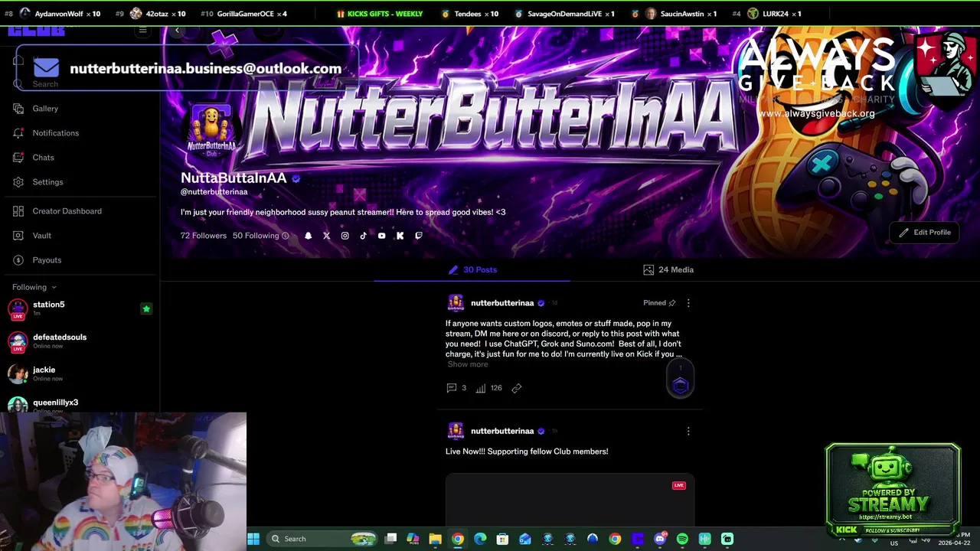Copy link icon on the pinned post
This screenshot has width=980, height=551.
coord(516,388)
